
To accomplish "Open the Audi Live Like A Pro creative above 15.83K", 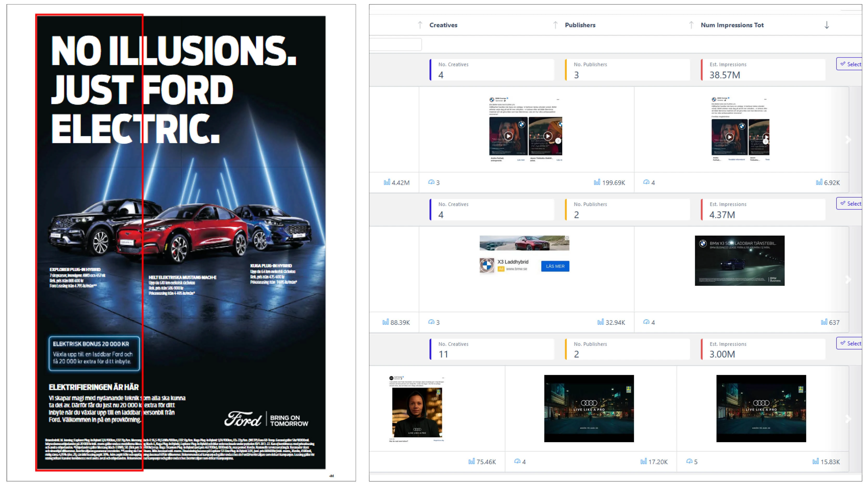I will click(x=761, y=408).
